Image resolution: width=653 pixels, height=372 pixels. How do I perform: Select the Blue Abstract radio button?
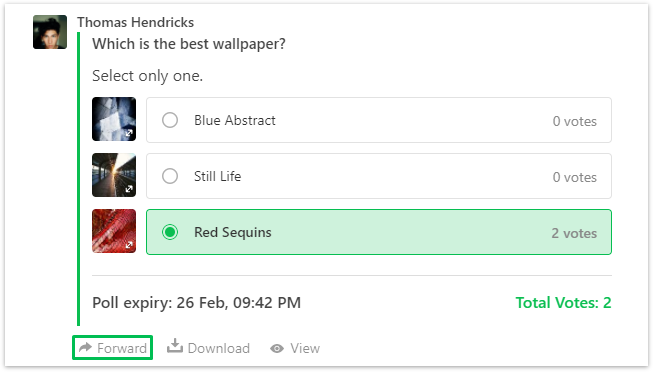tap(170, 120)
